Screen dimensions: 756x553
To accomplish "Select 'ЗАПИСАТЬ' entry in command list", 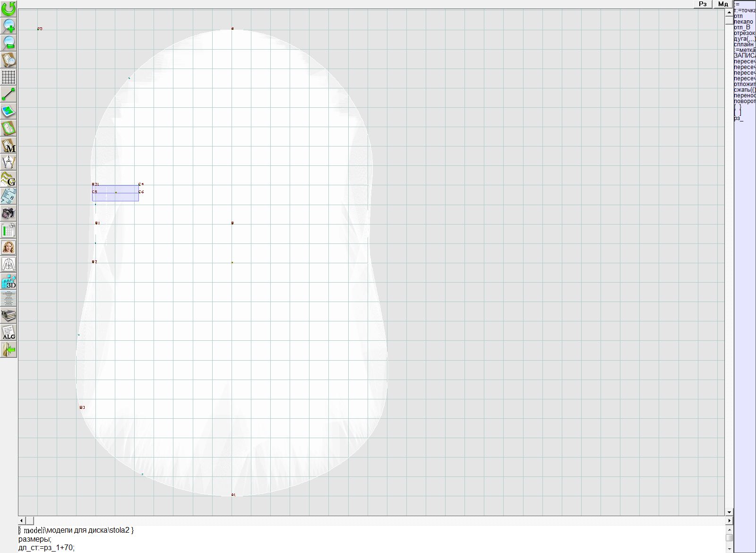I will (745, 56).
